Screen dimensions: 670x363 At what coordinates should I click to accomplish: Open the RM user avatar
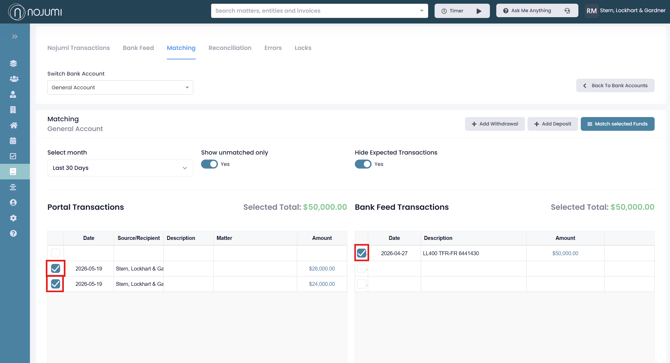coord(591,11)
